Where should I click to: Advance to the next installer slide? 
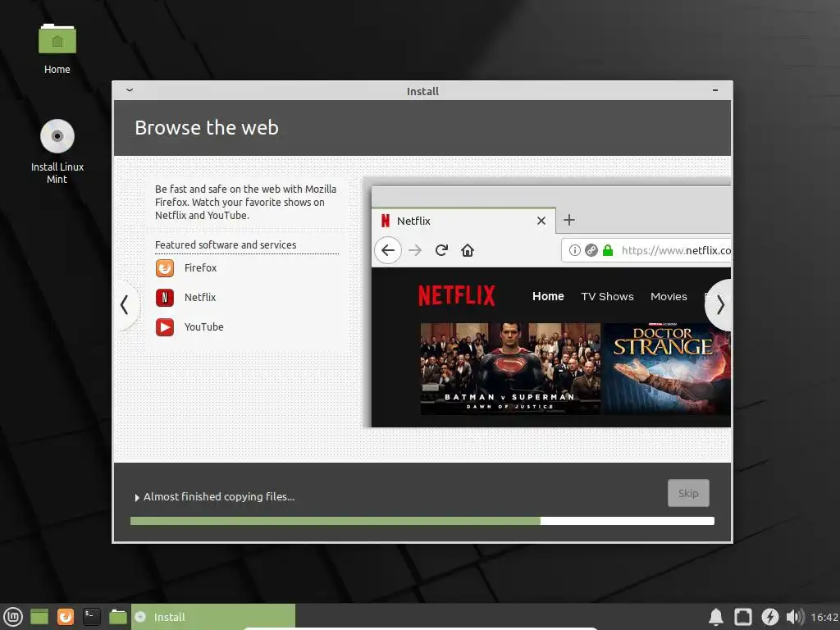[x=720, y=305]
